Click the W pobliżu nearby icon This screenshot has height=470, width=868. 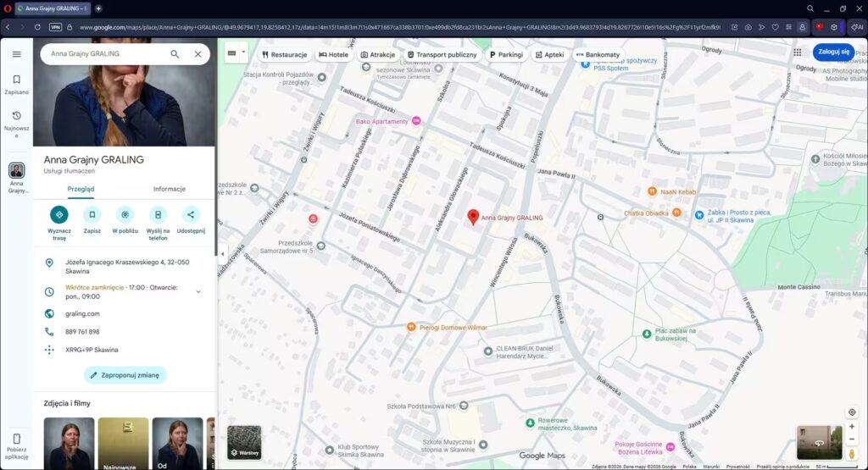pos(125,214)
